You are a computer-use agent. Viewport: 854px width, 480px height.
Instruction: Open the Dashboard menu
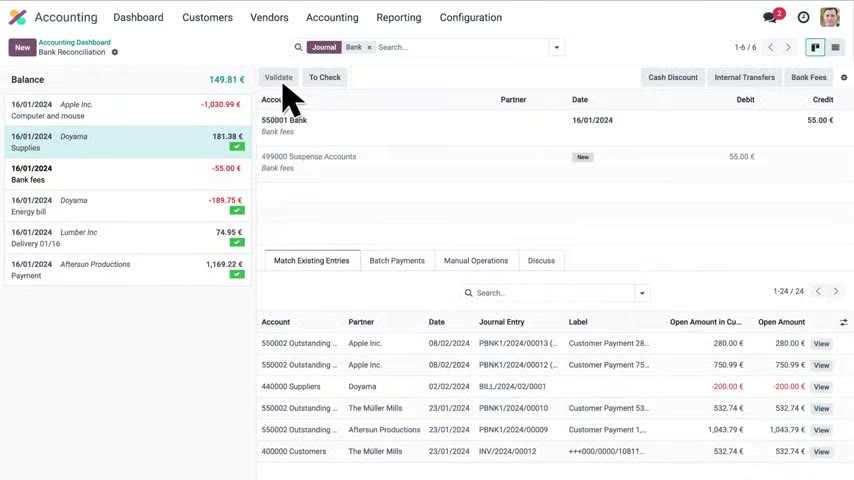[x=138, y=17]
